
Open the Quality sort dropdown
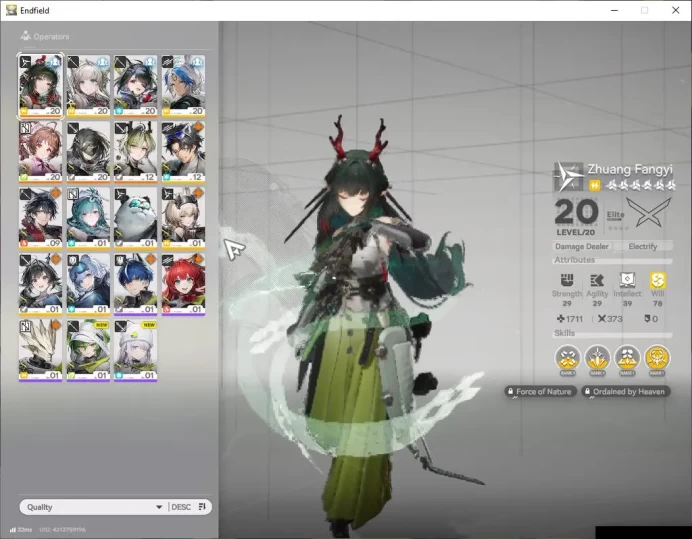click(x=93, y=507)
